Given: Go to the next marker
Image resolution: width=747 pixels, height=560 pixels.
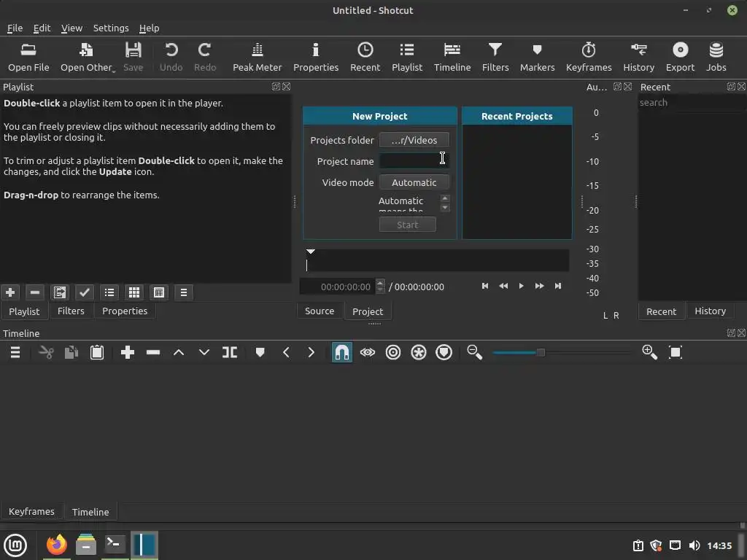Looking at the screenshot, I should [x=311, y=352].
